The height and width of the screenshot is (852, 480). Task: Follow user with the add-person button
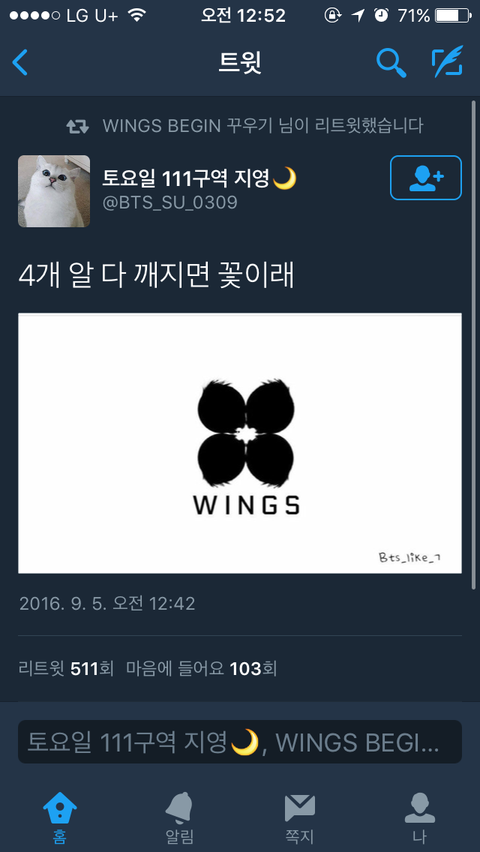pos(426,178)
